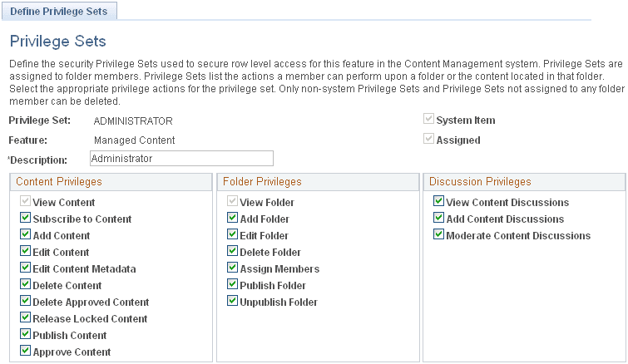Toggle Delete Approved Content checkbox

[26, 303]
